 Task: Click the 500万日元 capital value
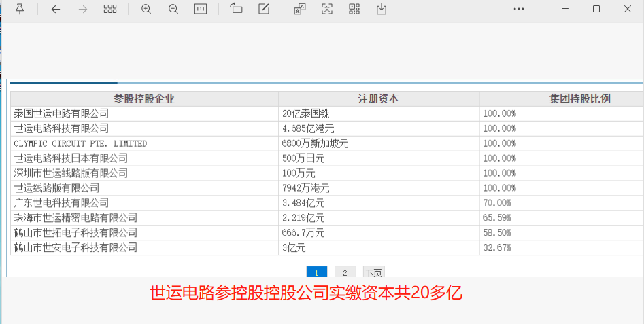coord(303,158)
